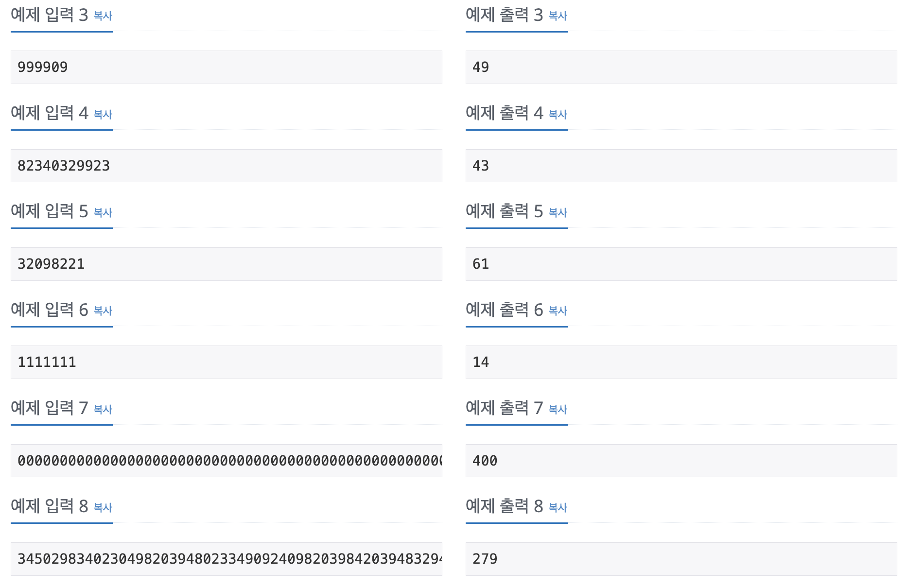
Task: Click the output box showing 400
Action: 681,460
